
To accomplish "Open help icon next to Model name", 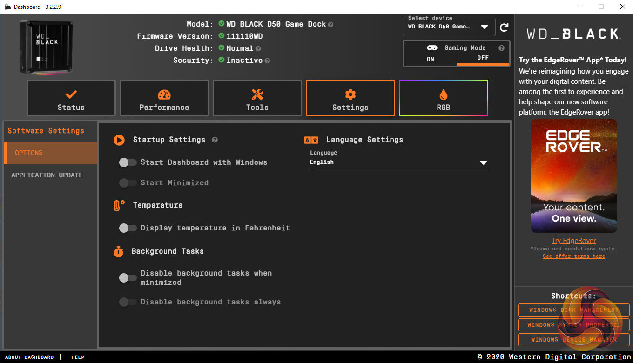I will (330, 24).
